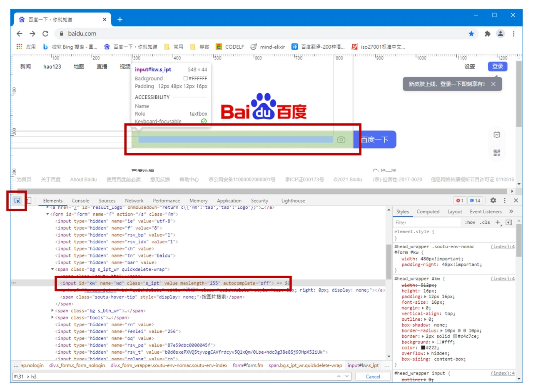
Task: Open the Performance tab in DevTools
Action: click(x=167, y=201)
